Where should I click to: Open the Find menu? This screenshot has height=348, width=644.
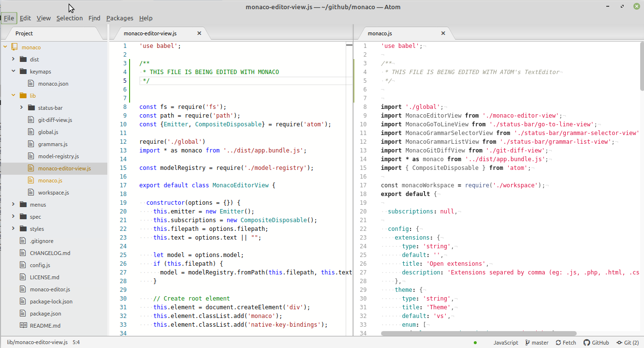(x=94, y=18)
